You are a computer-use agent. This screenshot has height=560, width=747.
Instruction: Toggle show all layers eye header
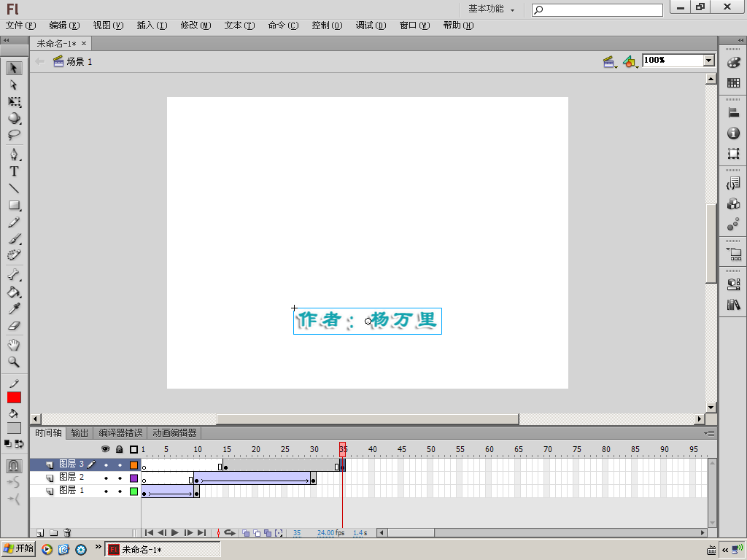[x=106, y=449]
